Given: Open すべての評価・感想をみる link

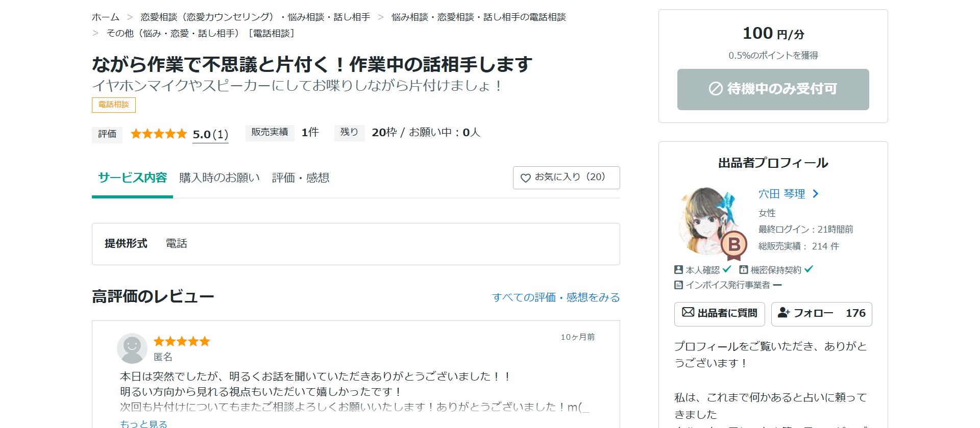Looking at the screenshot, I should (x=555, y=297).
